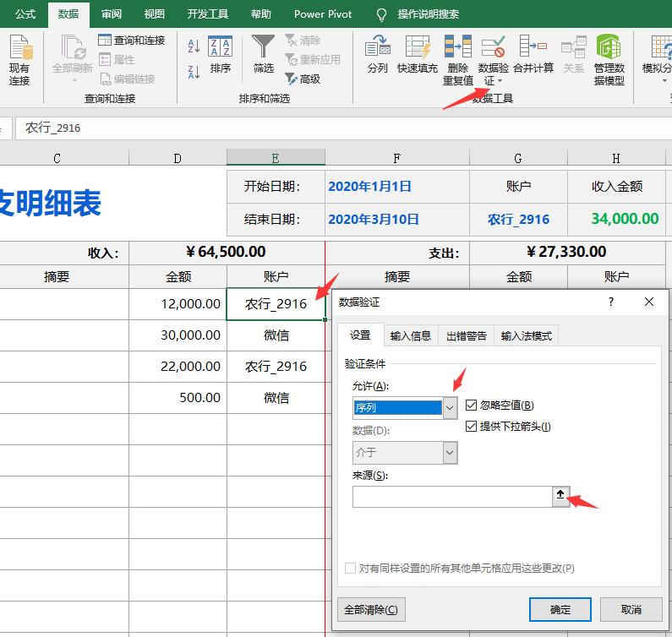672x637 pixels.
Task: Select the 数据 ribbon tab
Action: (x=68, y=14)
